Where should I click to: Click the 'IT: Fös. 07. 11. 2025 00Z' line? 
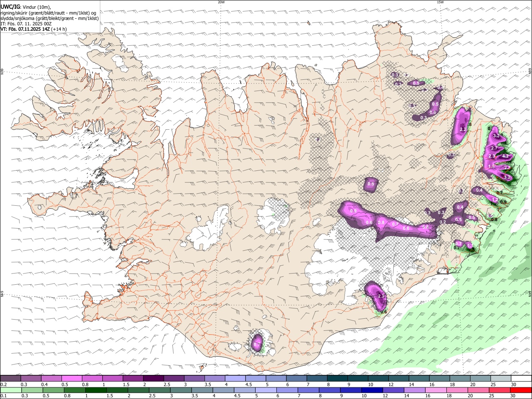(x=26, y=24)
